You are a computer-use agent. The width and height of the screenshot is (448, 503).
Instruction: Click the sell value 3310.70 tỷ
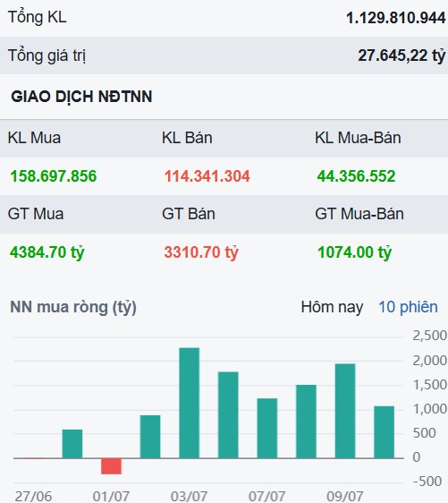click(x=201, y=252)
